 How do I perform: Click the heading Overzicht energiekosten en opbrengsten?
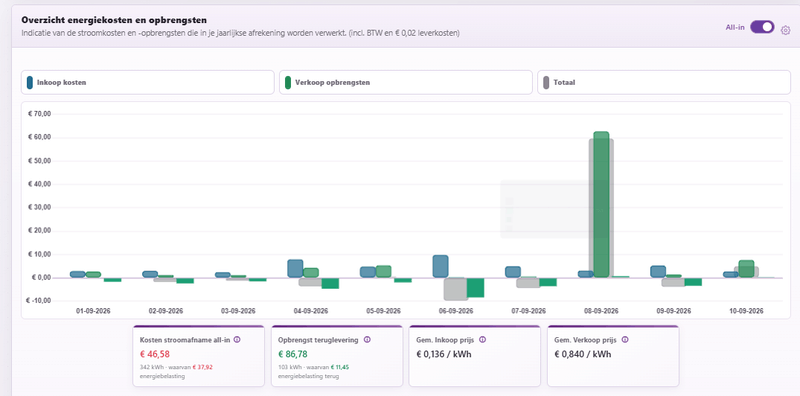pos(114,20)
